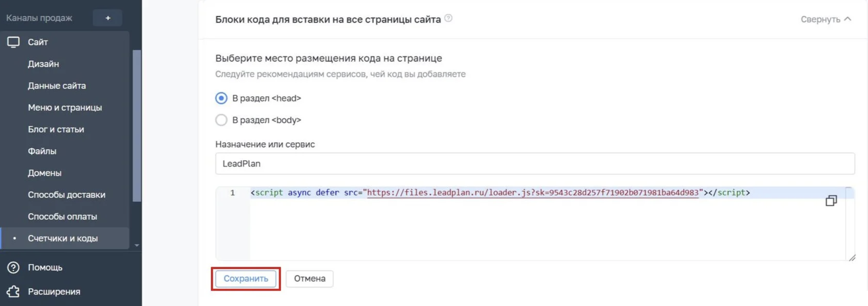Copy the script code with copy icon
This screenshot has height=306, width=868.
coord(831,201)
